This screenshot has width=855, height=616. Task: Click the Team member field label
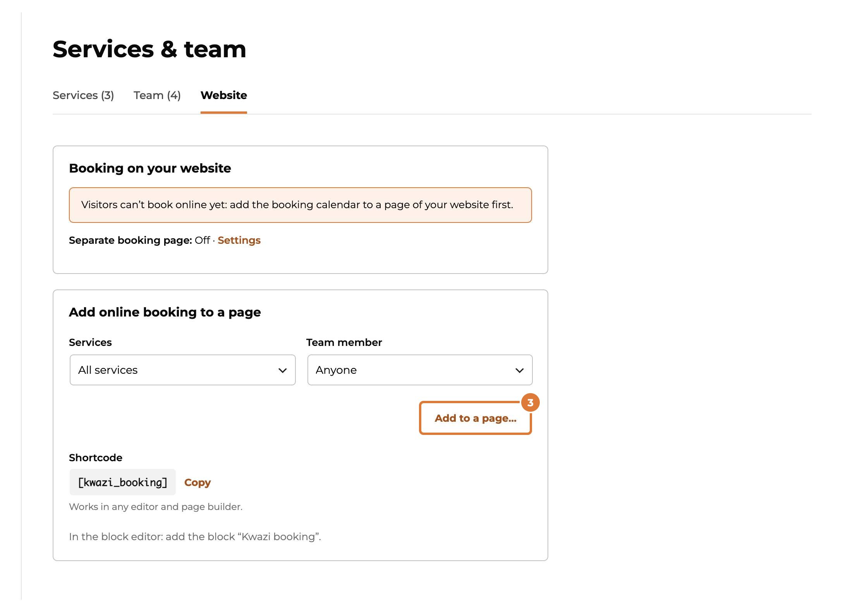(x=344, y=342)
